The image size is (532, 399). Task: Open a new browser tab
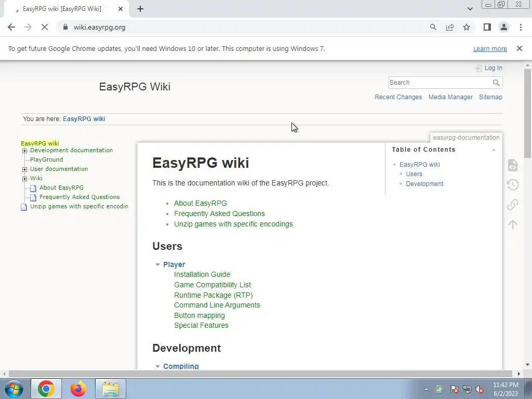(140, 9)
